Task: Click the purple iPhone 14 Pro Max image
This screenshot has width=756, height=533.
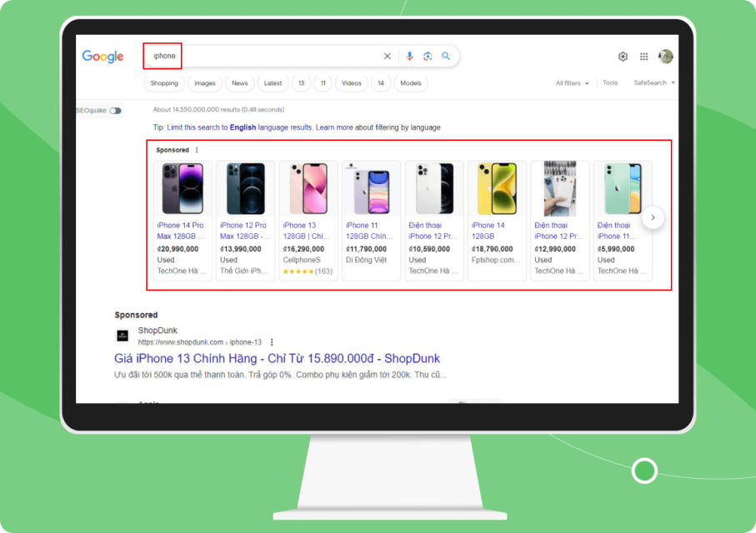Action: pyautogui.click(x=183, y=188)
